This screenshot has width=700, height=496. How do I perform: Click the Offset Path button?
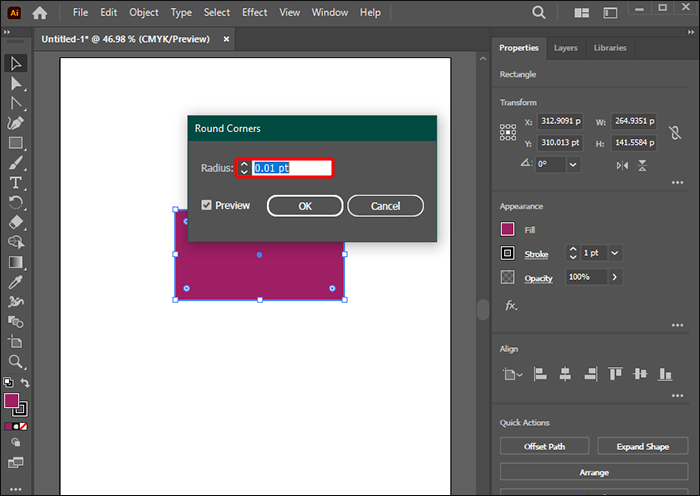point(544,446)
